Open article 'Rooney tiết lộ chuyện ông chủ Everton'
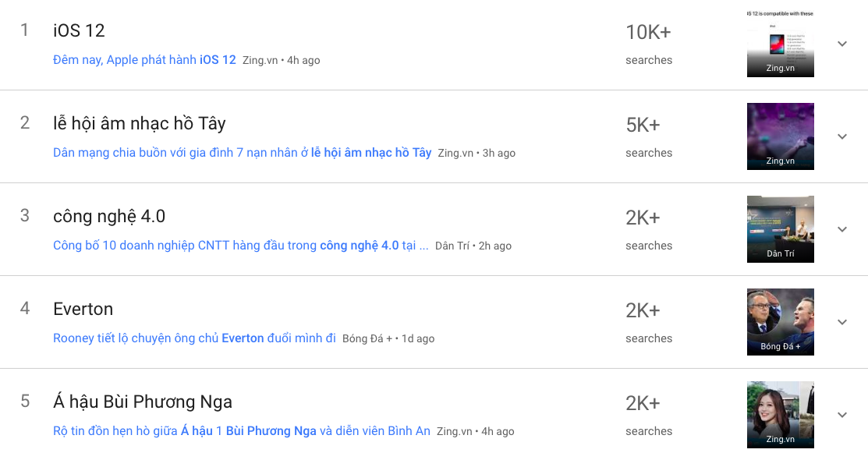The image size is (868, 460). coord(194,338)
